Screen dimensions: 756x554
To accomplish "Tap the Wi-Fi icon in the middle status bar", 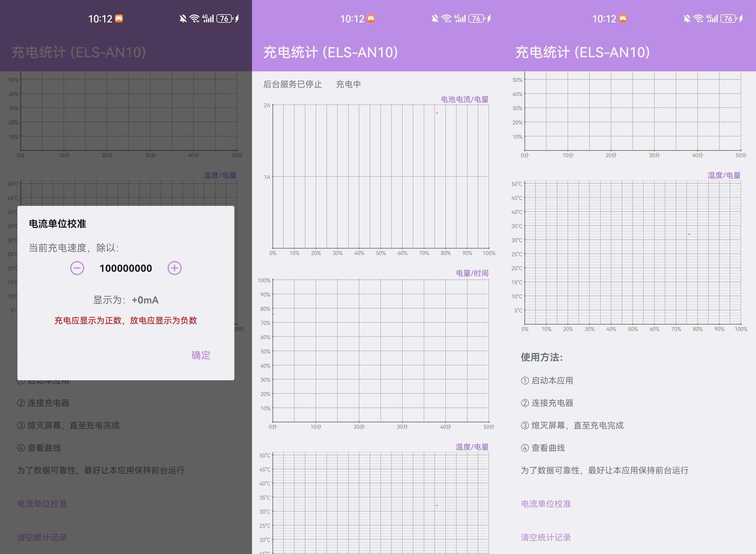I will pos(446,18).
